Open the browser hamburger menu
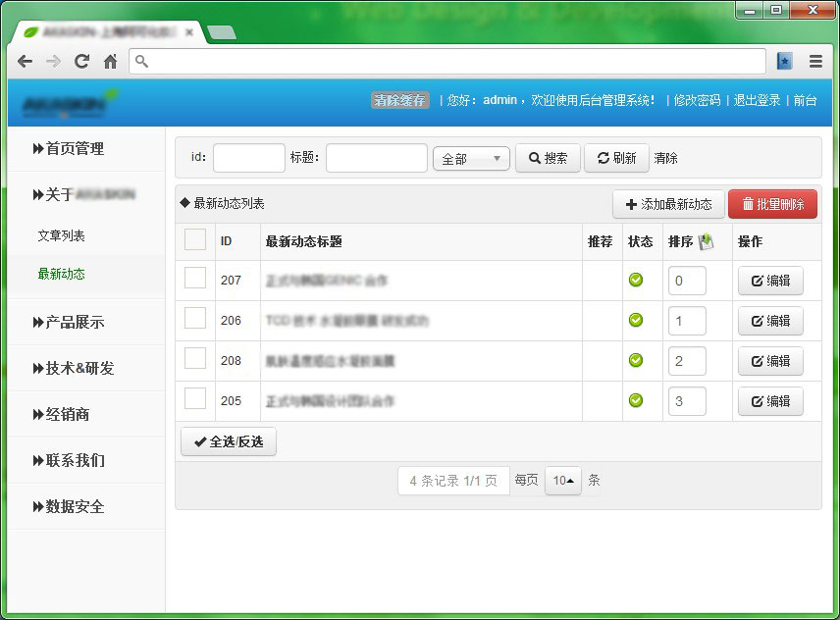Viewport: 840px width, 620px height. click(x=815, y=62)
